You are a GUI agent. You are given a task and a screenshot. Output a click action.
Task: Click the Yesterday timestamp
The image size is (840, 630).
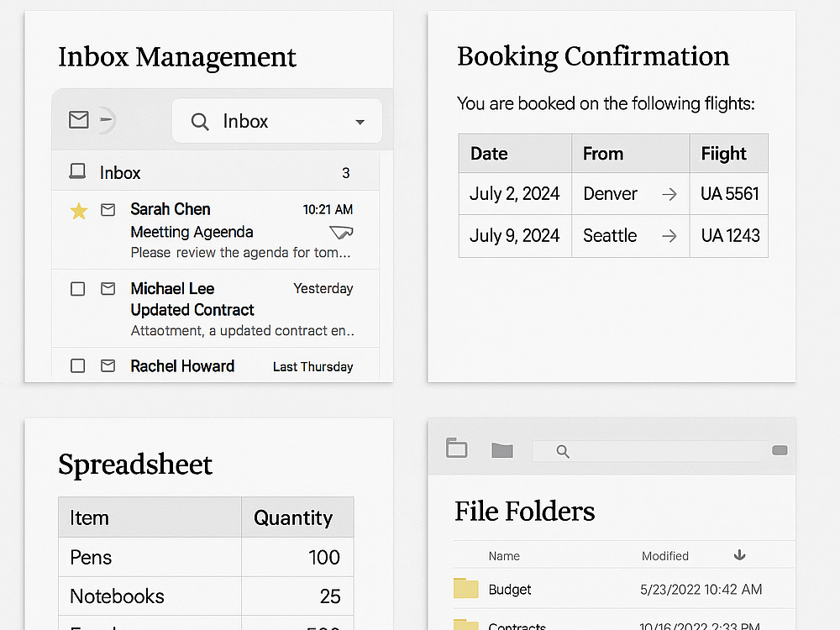(x=323, y=288)
